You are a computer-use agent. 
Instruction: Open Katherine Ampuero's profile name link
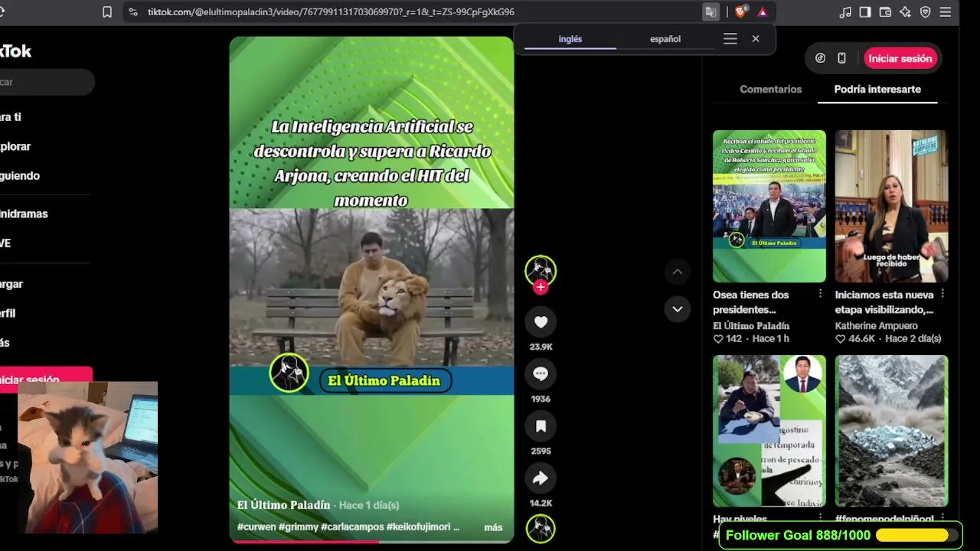coord(877,326)
